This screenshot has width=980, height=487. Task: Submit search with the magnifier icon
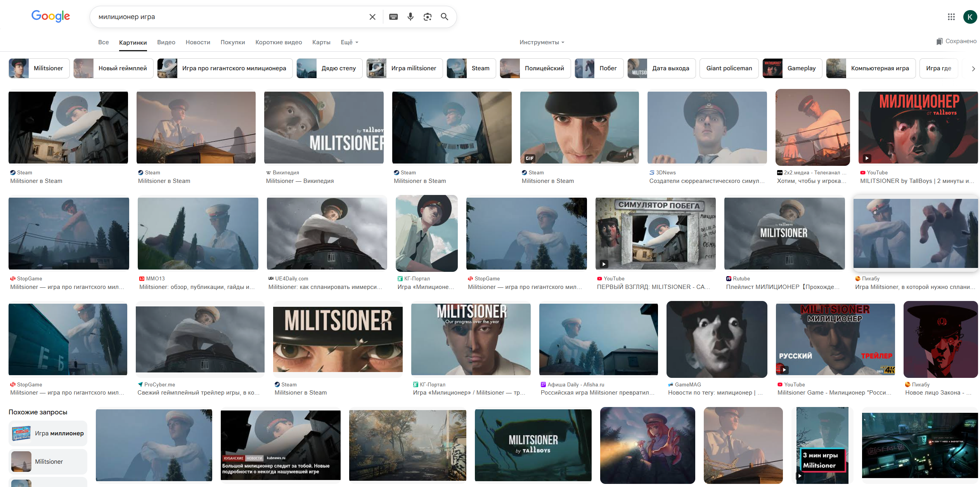445,17
